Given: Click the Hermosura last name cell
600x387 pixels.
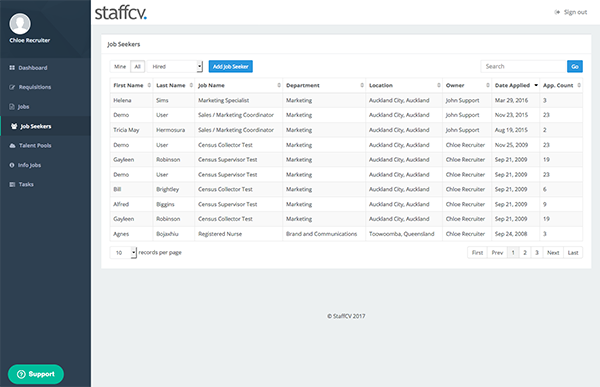Looking at the screenshot, I should (x=174, y=130).
